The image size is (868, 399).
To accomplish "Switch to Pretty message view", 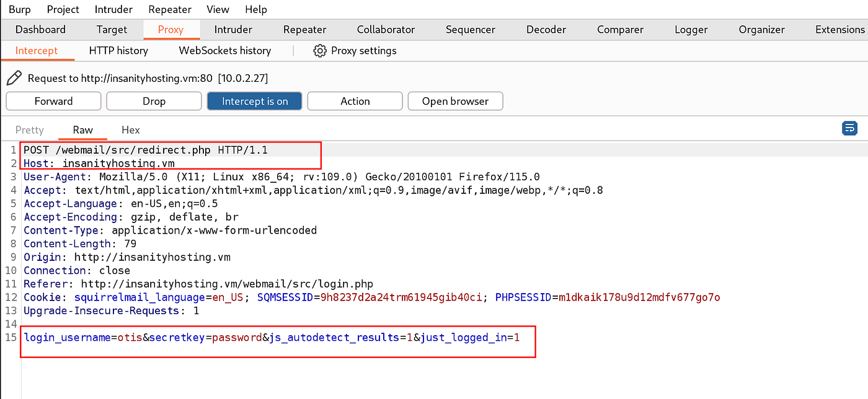I will coord(30,130).
